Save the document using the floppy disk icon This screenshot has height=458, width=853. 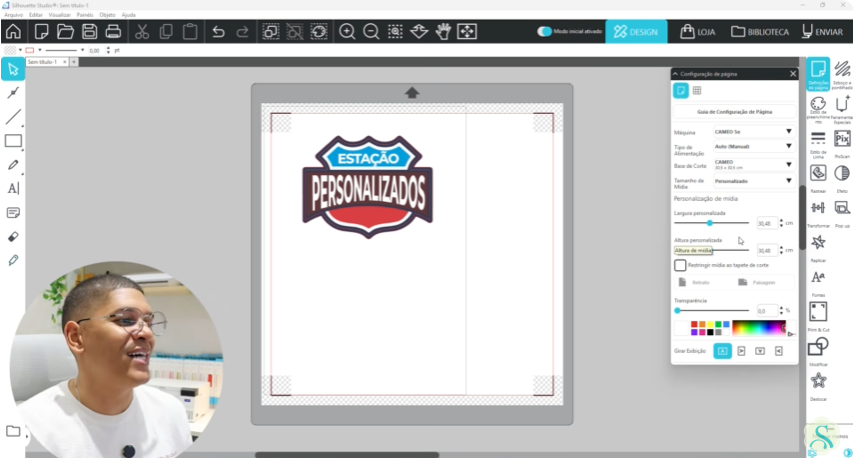(89, 32)
